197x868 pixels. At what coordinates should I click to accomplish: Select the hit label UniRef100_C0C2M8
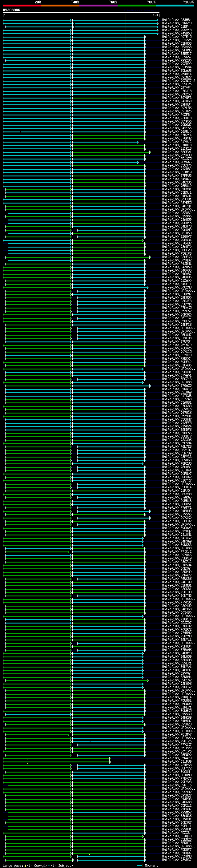177,287
